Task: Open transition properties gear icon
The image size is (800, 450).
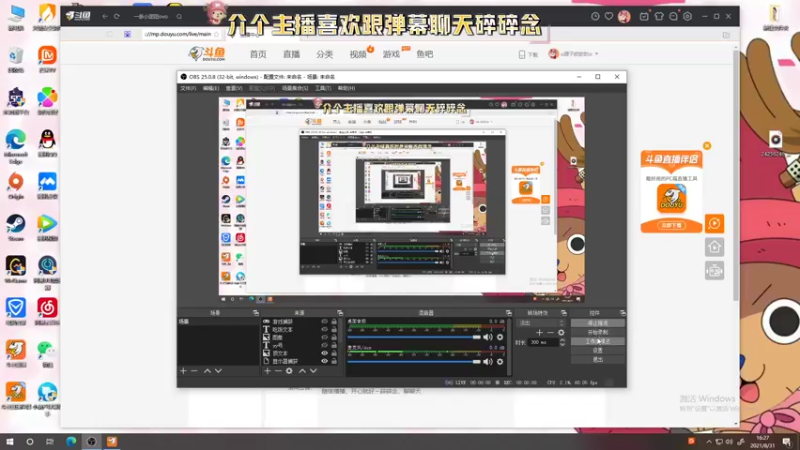Action: point(561,333)
